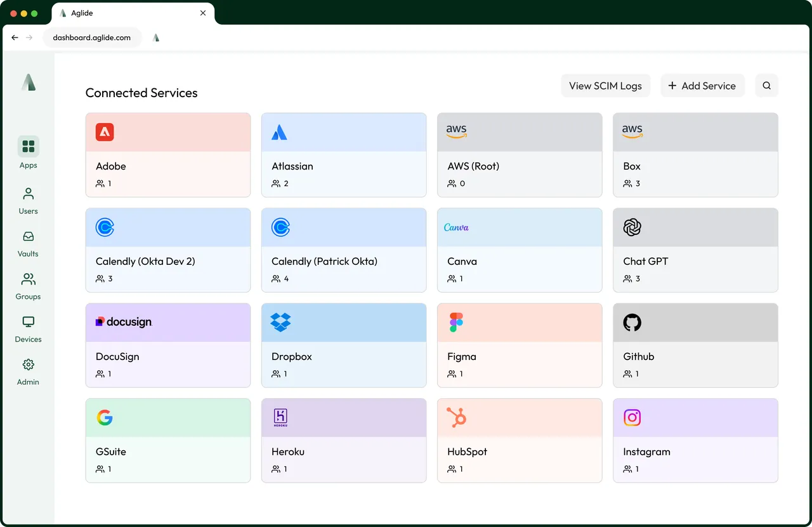Open the Figma service name
The height and width of the screenshot is (527, 812).
(x=462, y=357)
